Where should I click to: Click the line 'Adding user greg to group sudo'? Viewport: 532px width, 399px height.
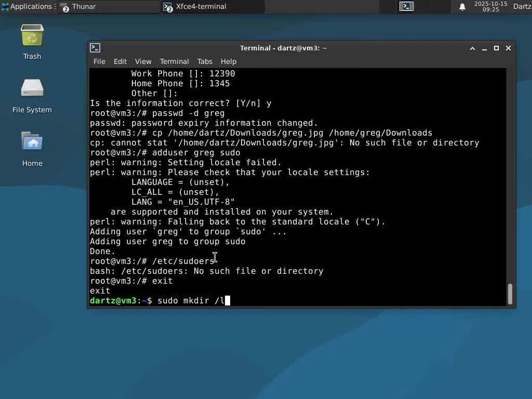(x=168, y=241)
